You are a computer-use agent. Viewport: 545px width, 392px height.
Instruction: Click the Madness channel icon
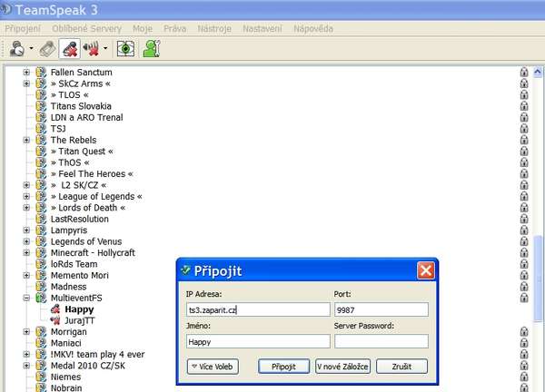41,287
